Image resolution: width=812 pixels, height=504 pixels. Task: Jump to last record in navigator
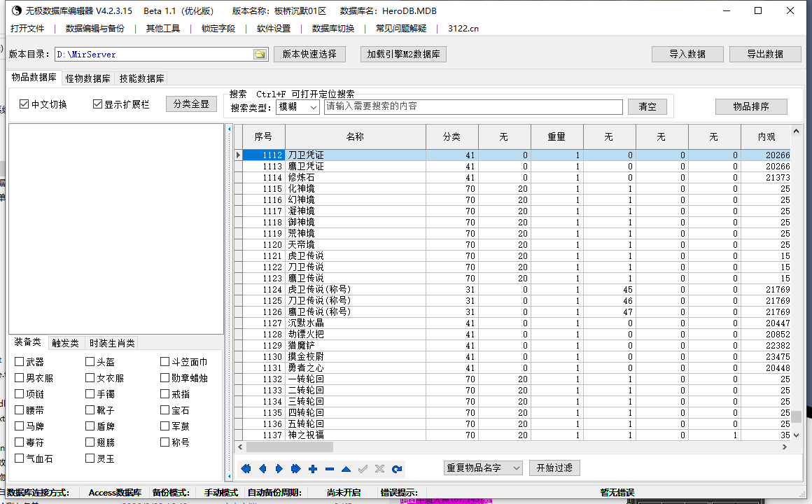(295, 469)
